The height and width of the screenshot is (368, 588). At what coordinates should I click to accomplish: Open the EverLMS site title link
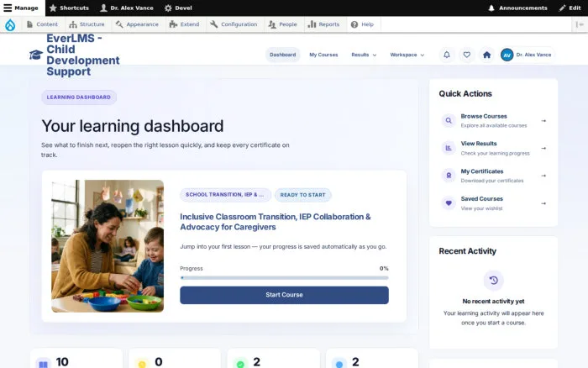[83, 55]
